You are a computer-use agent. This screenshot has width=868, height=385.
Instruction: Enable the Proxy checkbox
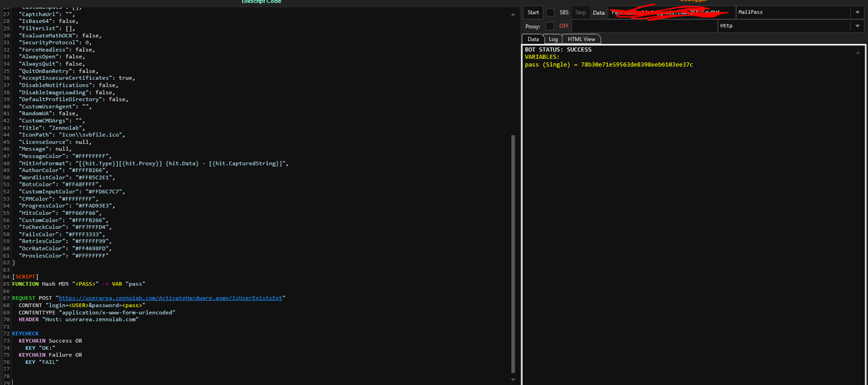click(x=549, y=26)
